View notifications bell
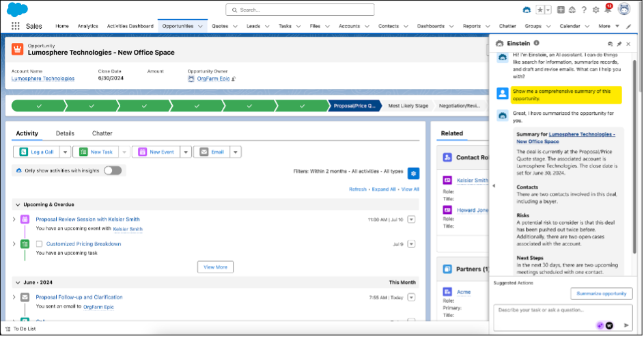The width and height of the screenshot is (644, 337). pos(608,9)
